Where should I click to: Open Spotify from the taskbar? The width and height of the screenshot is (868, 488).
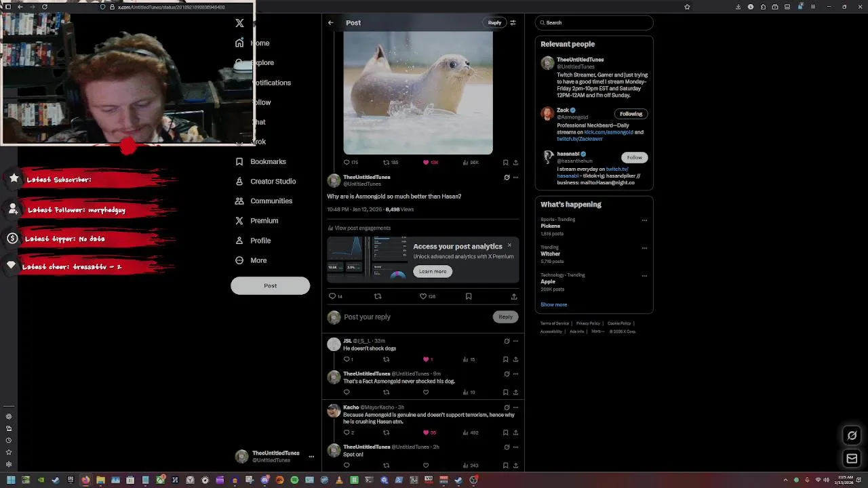pos(294,480)
